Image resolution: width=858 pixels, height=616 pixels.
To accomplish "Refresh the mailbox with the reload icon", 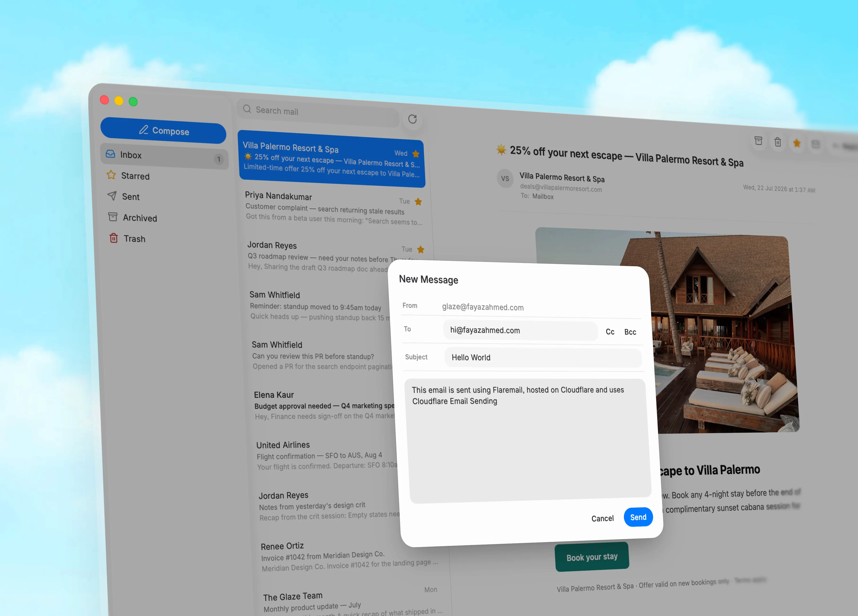I will coord(412,119).
